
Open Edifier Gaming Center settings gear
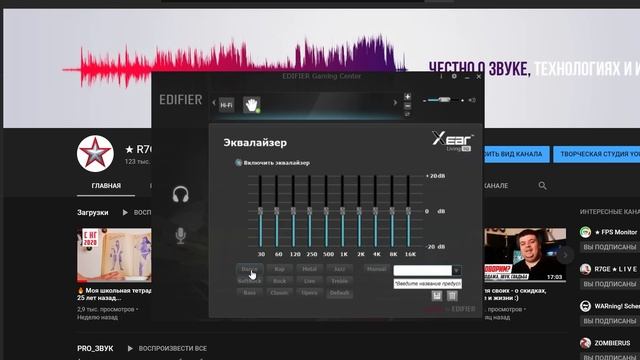click(x=454, y=76)
